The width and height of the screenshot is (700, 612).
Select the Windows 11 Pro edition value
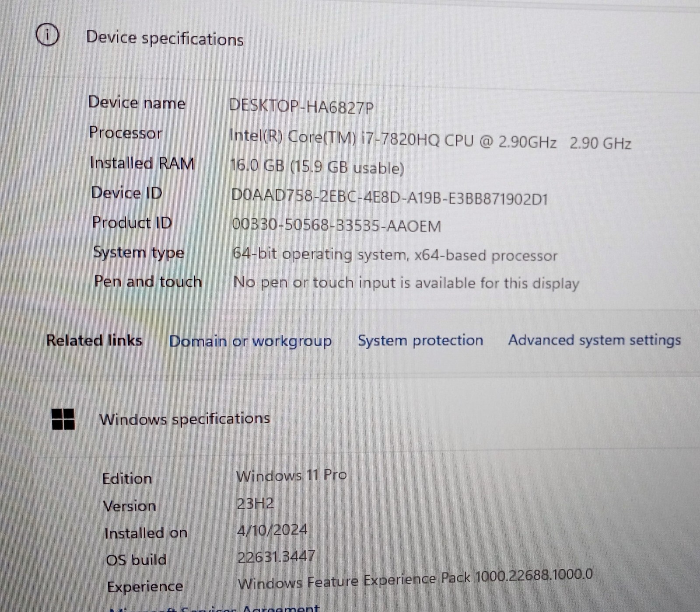(x=291, y=475)
